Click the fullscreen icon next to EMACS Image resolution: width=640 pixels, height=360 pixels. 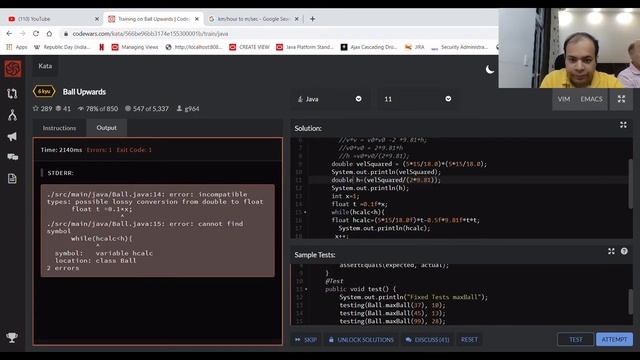(x=621, y=99)
